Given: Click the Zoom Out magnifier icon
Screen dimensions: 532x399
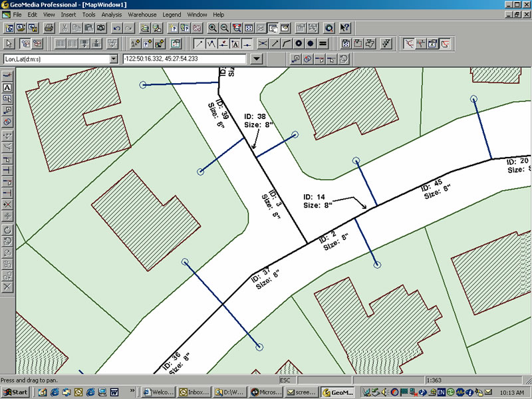Looking at the screenshot, I should point(225,28).
